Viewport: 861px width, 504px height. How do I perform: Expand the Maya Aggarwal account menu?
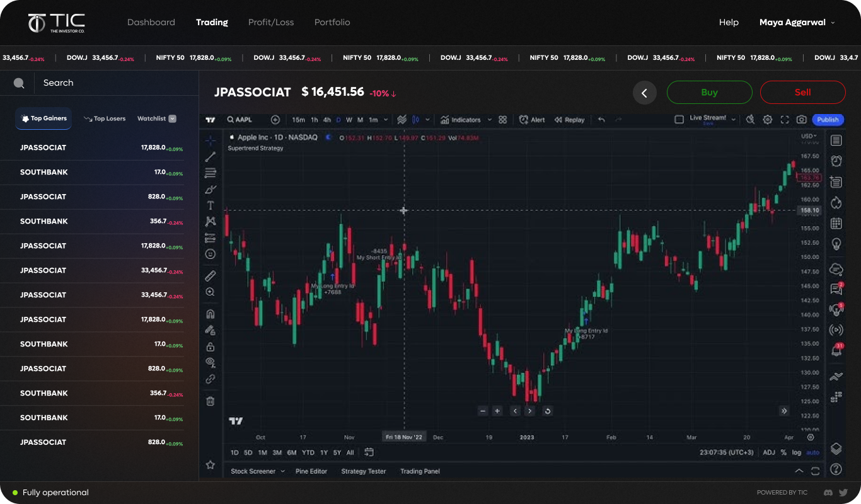click(x=797, y=22)
